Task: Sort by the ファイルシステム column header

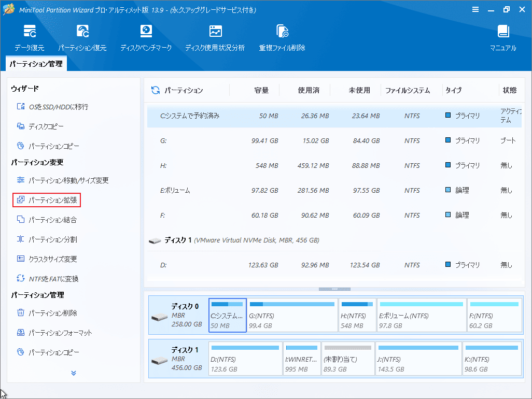Action: 408,90
